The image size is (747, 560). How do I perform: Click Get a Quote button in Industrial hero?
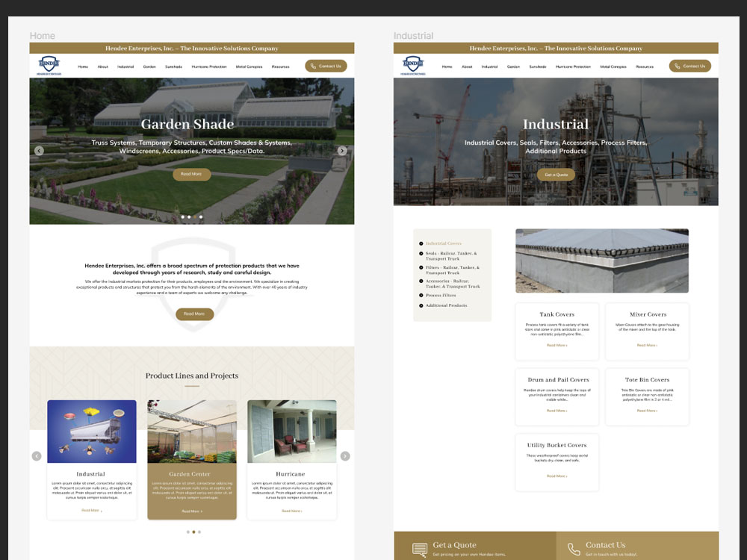pos(556,175)
